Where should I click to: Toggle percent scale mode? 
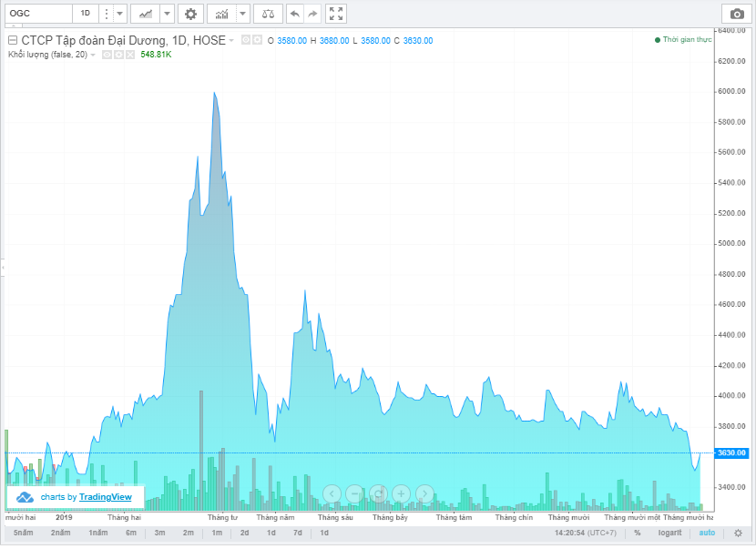pyautogui.click(x=638, y=533)
